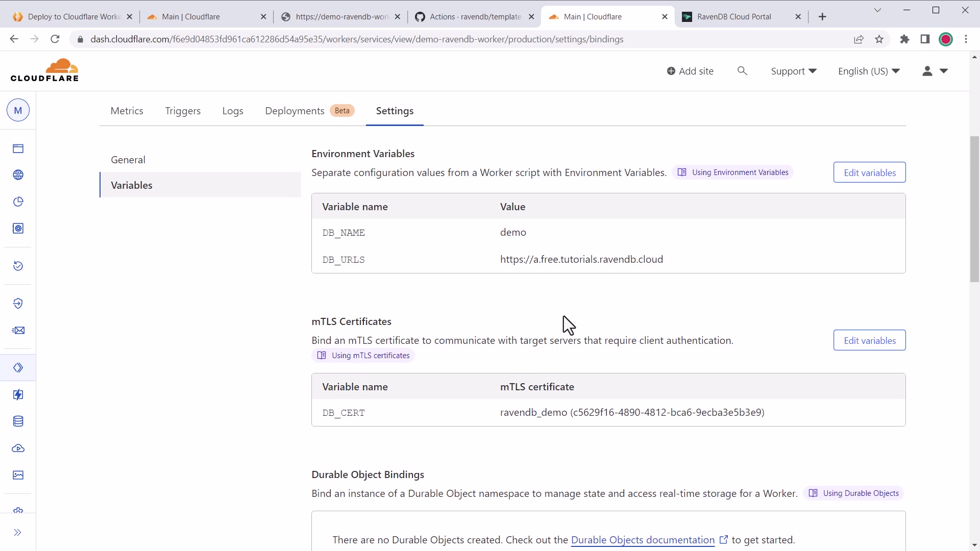Open Using Durable Objects docs link
Viewport: 980px width, 551px height.
[x=854, y=493]
